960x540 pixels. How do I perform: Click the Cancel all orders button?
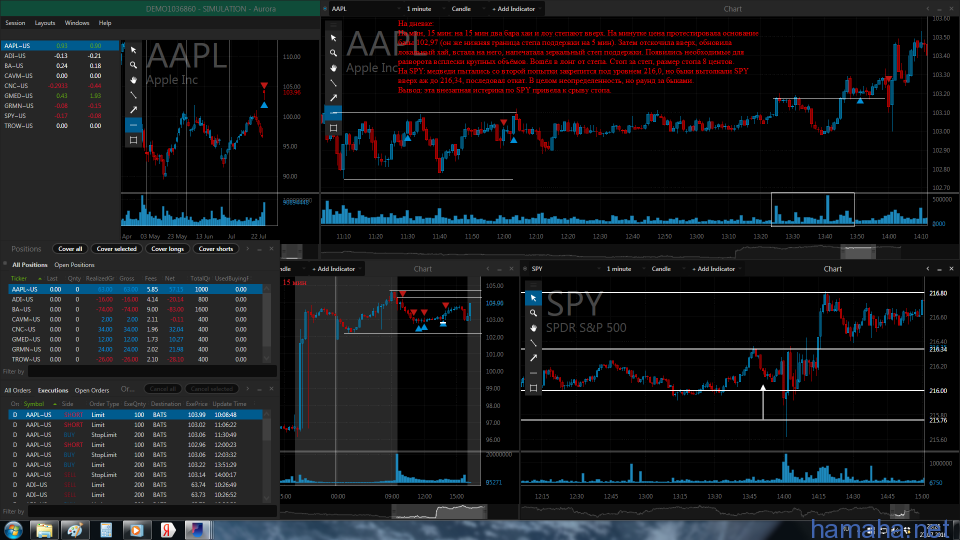pyautogui.click(x=162, y=389)
